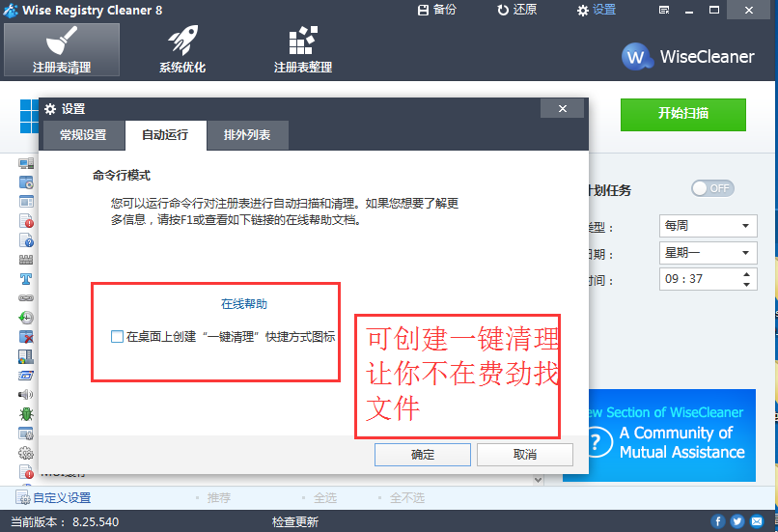This screenshot has height=532, width=778.
Task: Select the window with red X icon
Action: click(x=26, y=336)
